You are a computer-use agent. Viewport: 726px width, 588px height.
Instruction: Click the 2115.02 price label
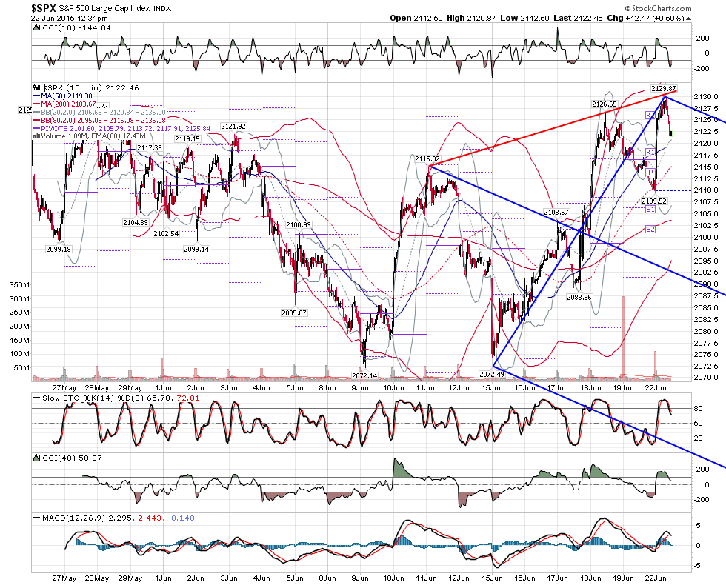(427, 158)
